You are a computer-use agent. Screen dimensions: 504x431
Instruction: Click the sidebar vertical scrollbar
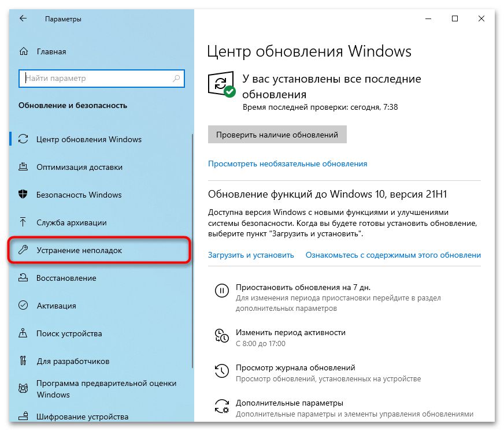click(x=192, y=251)
